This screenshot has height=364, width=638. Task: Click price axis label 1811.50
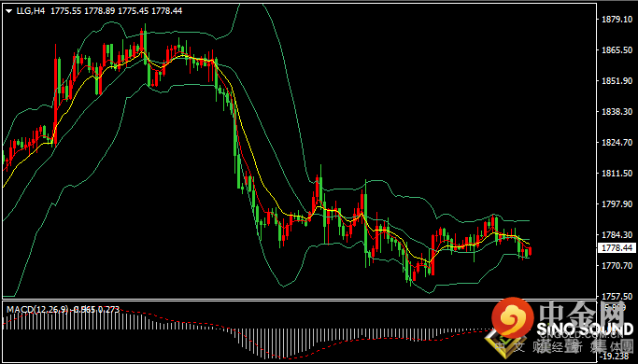(x=617, y=174)
